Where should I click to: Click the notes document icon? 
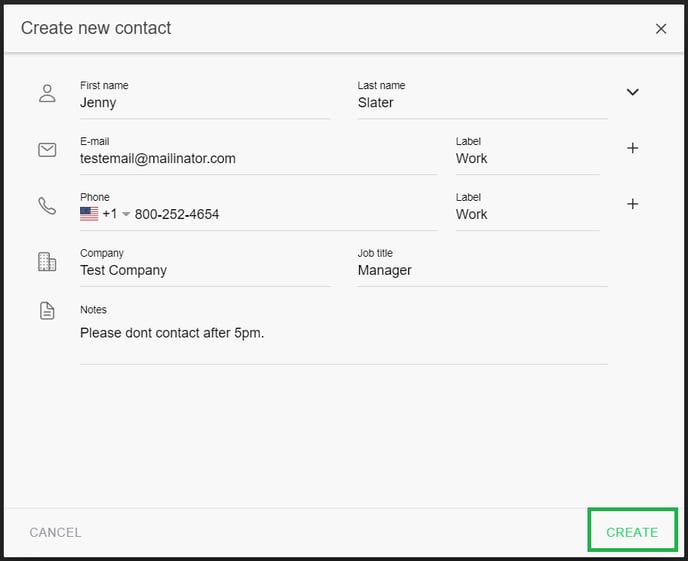47,311
